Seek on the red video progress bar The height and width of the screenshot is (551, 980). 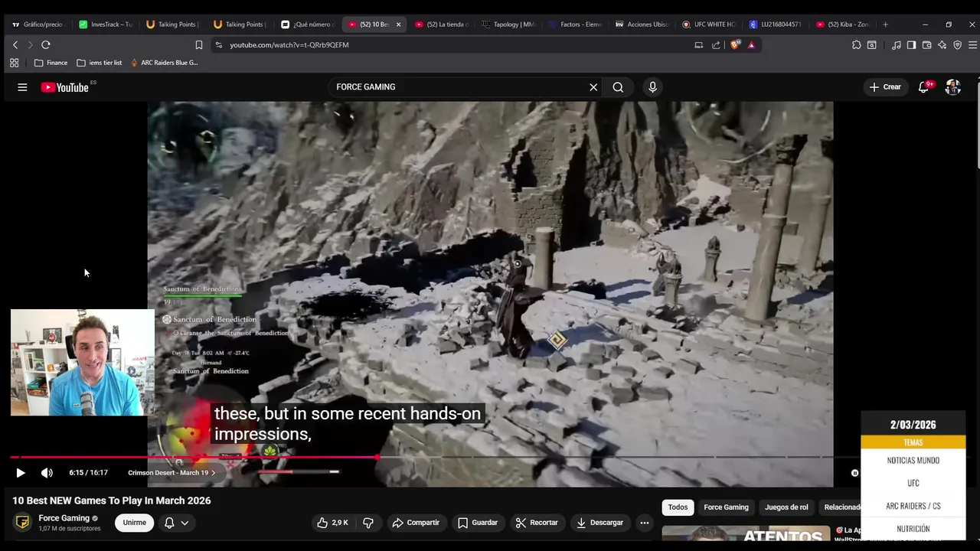coord(194,458)
